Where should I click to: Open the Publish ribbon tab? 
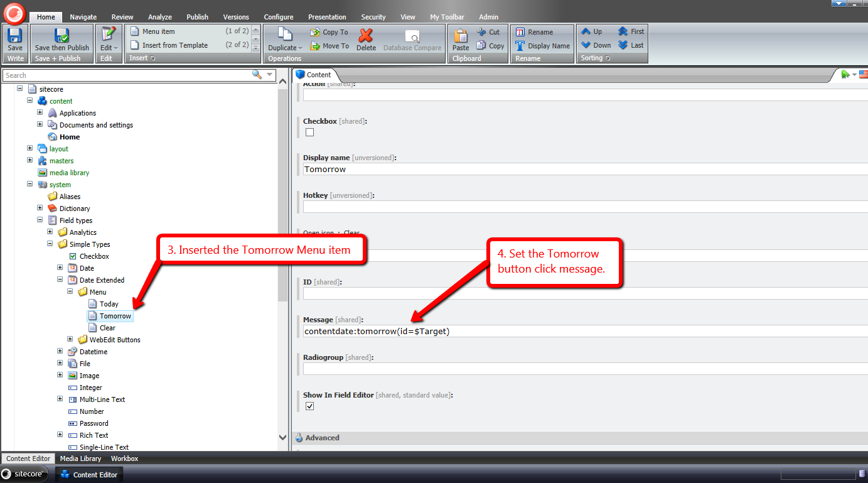click(197, 17)
